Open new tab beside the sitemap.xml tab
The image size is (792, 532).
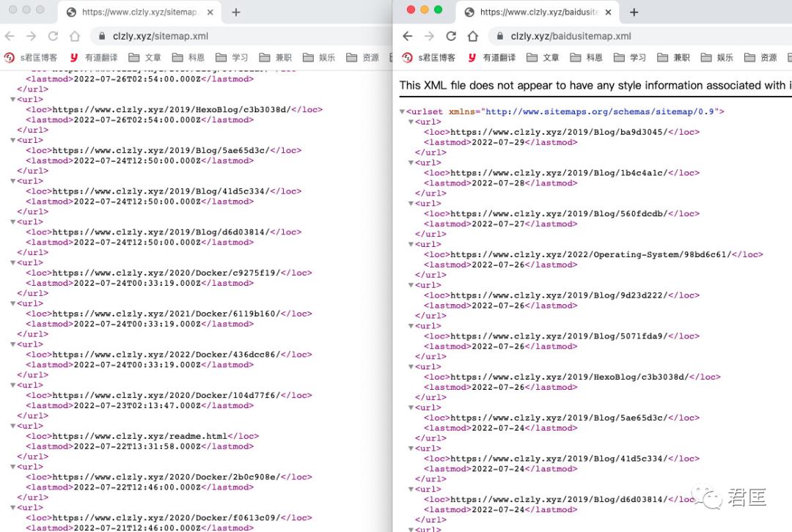[236, 12]
